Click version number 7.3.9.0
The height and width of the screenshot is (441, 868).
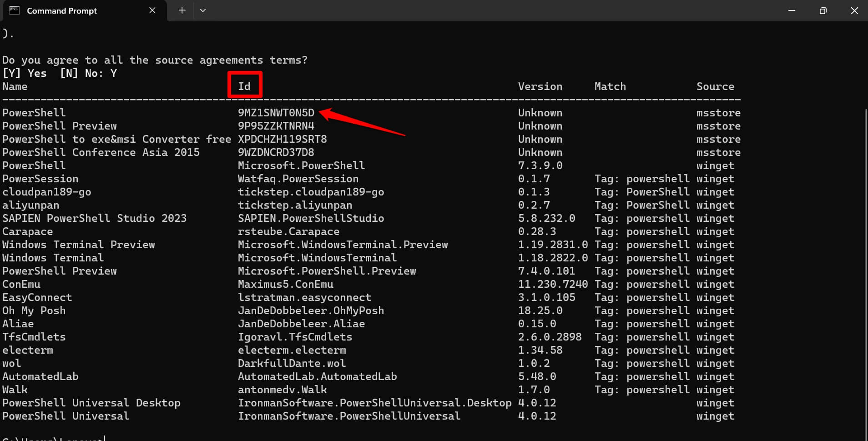pos(540,165)
